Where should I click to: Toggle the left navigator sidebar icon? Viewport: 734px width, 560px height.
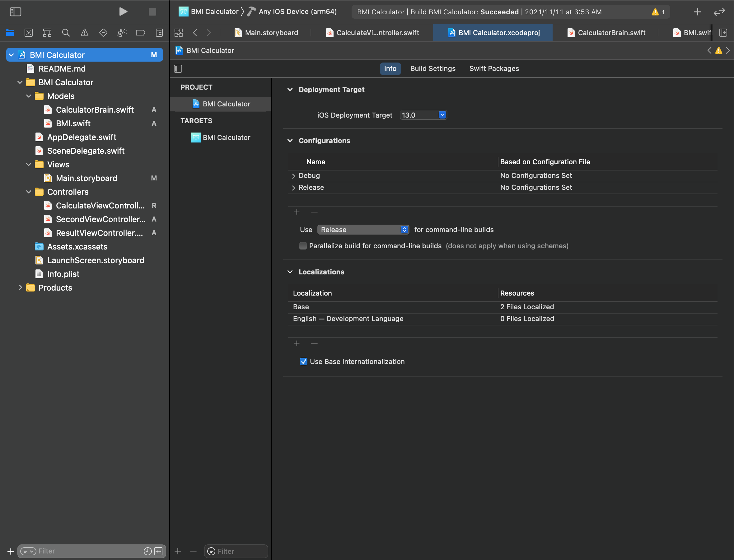pyautogui.click(x=15, y=12)
